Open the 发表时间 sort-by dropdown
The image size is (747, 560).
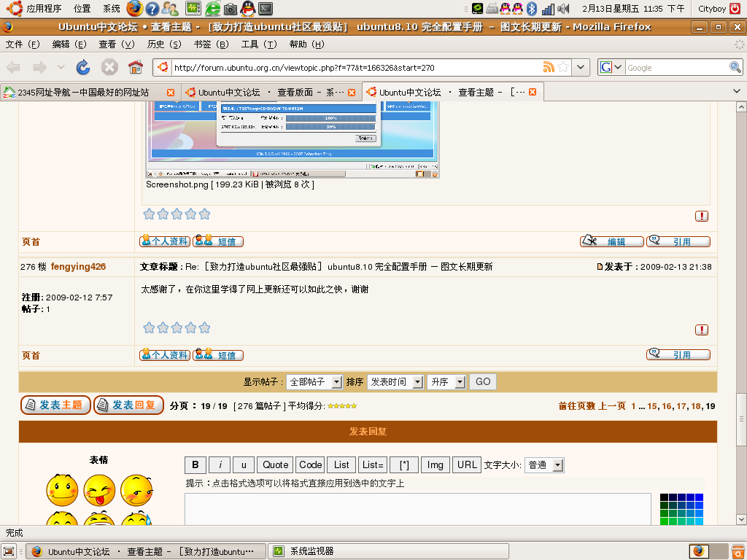pos(395,381)
